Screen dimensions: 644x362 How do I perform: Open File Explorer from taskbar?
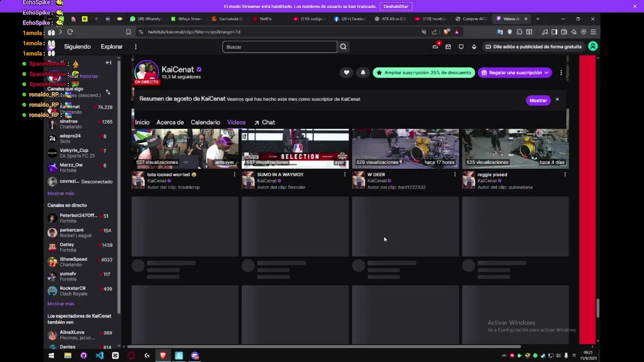point(67,355)
